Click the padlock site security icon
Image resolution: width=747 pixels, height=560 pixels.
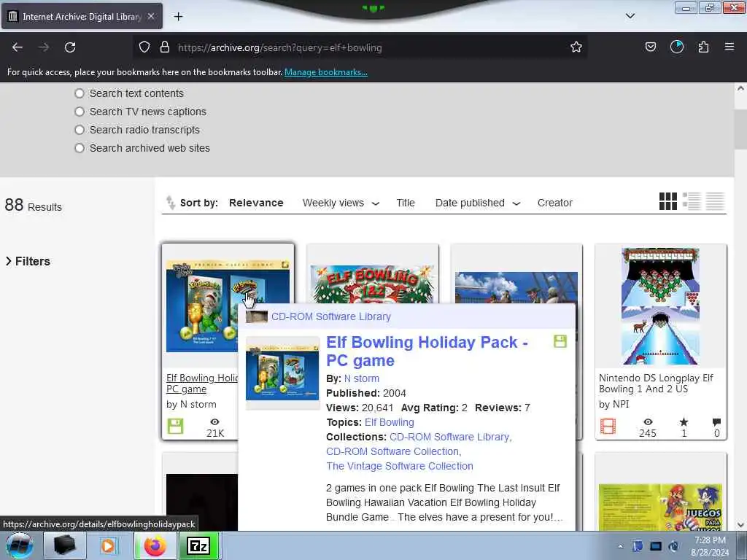coord(165,47)
